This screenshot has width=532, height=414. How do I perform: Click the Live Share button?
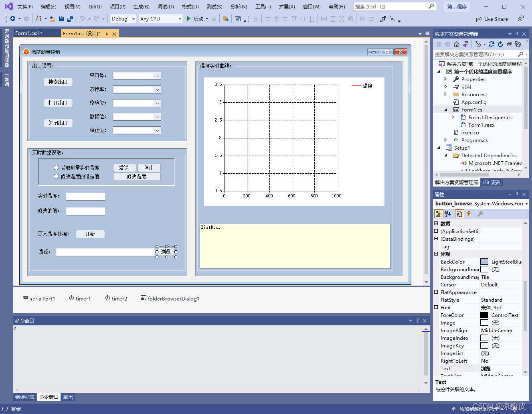tap(492, 18)
